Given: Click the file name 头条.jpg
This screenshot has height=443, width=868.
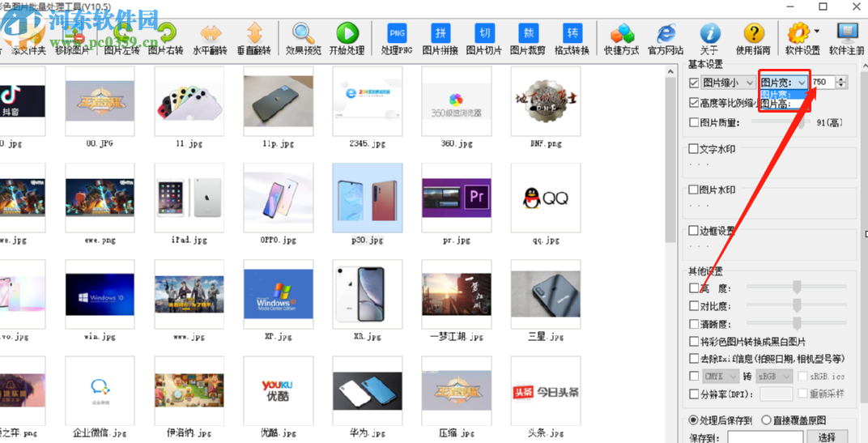Looking at the screenshot, I should (546, 432).
